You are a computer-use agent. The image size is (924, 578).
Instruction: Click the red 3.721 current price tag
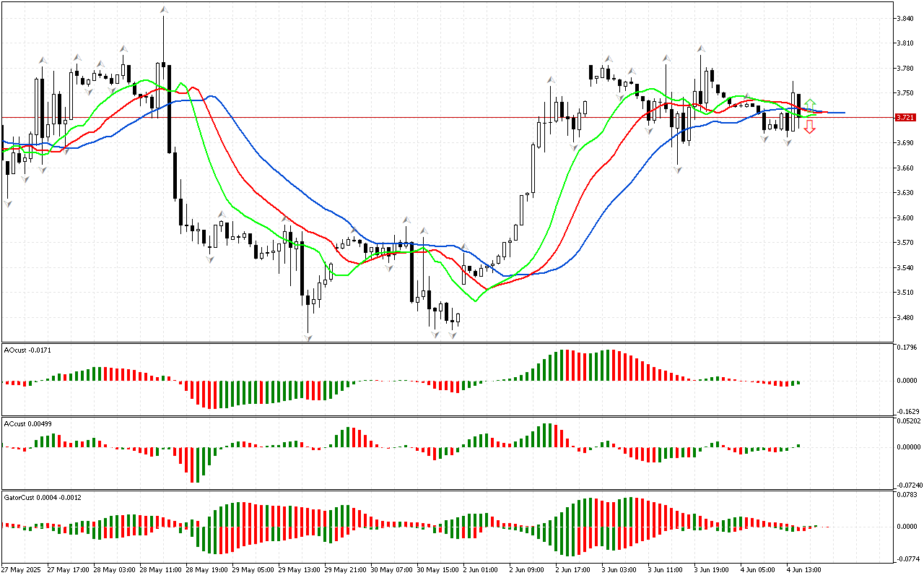905,117
